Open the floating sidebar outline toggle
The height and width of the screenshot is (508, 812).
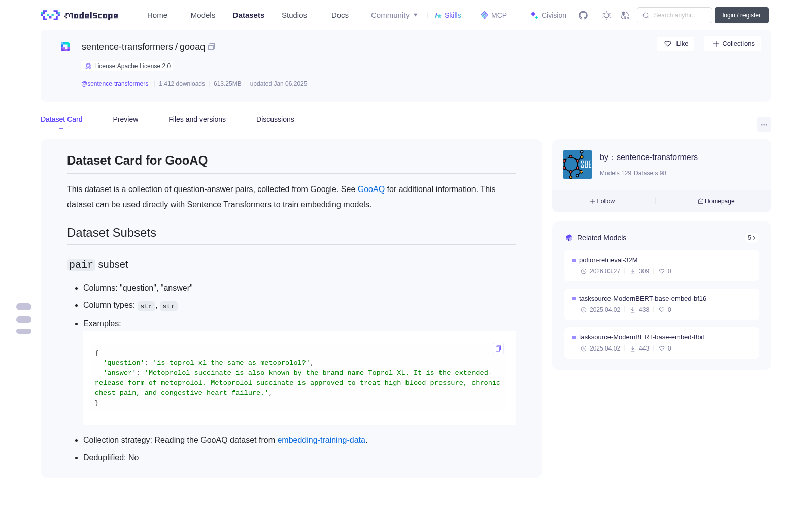24,319
